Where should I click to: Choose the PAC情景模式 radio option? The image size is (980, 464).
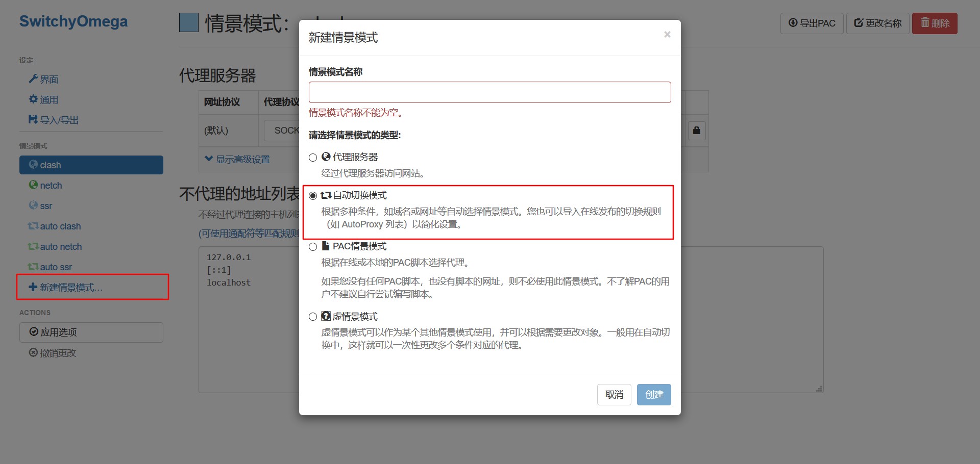[313, 247]
